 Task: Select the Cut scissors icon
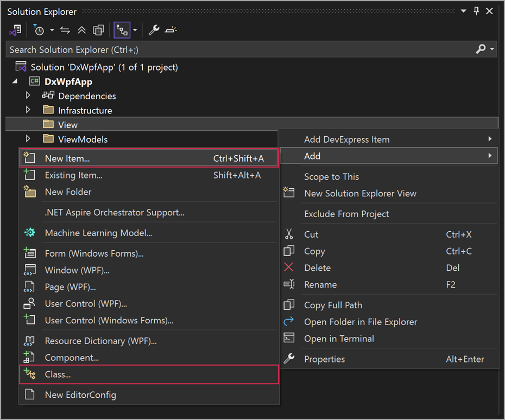click(x=289, y=234)
